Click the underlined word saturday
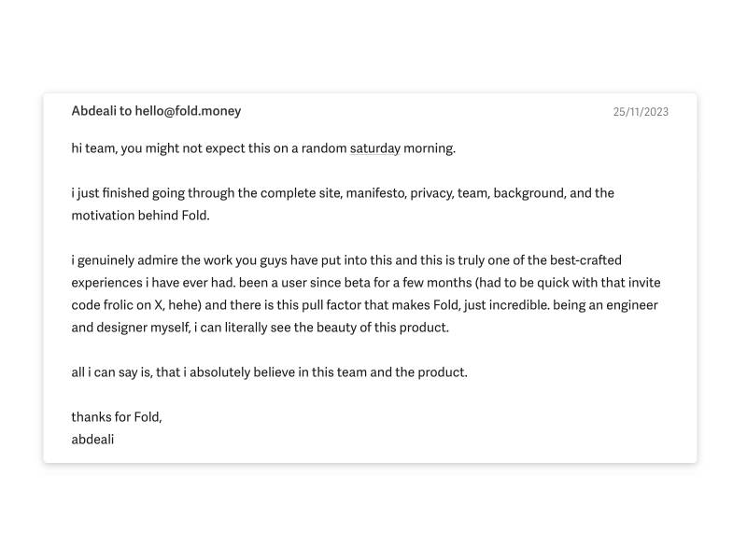Viewport: 747px width, 560px height. coord(375,148)
